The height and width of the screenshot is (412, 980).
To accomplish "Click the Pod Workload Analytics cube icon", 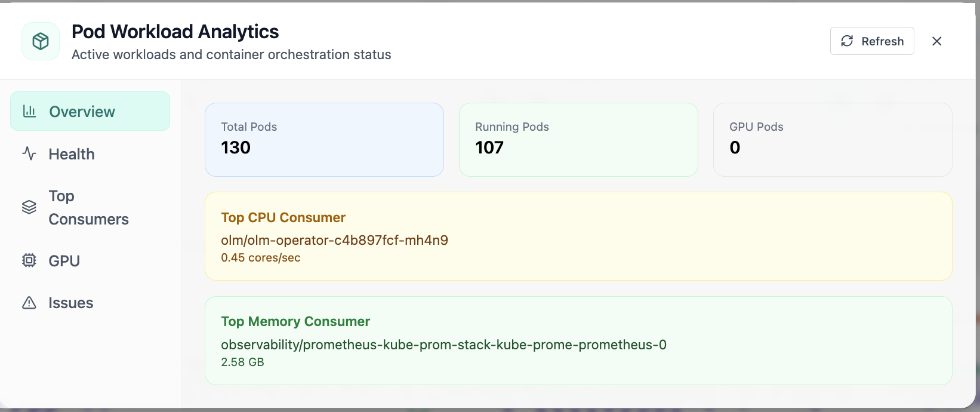I will click(x=41, y=41).
